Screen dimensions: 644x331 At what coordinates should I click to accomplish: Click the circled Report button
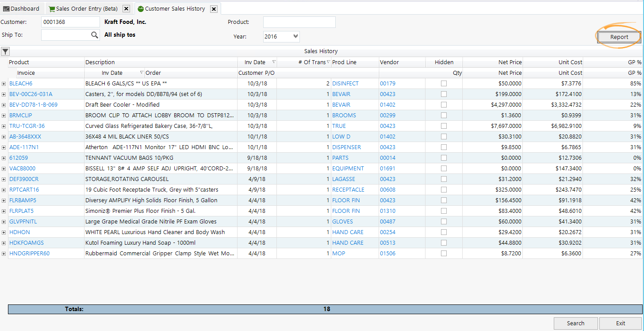[619, 37]
